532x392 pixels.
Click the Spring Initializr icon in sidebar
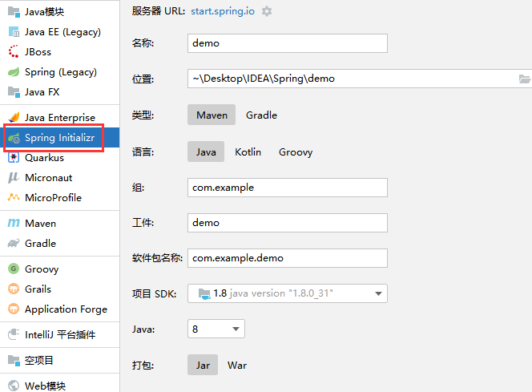(x=14, y=138)
